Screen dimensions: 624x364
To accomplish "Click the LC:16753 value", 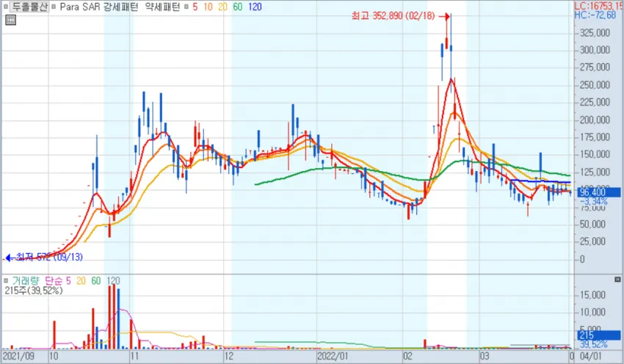I will pyautogui.click(x=599, y=6).
